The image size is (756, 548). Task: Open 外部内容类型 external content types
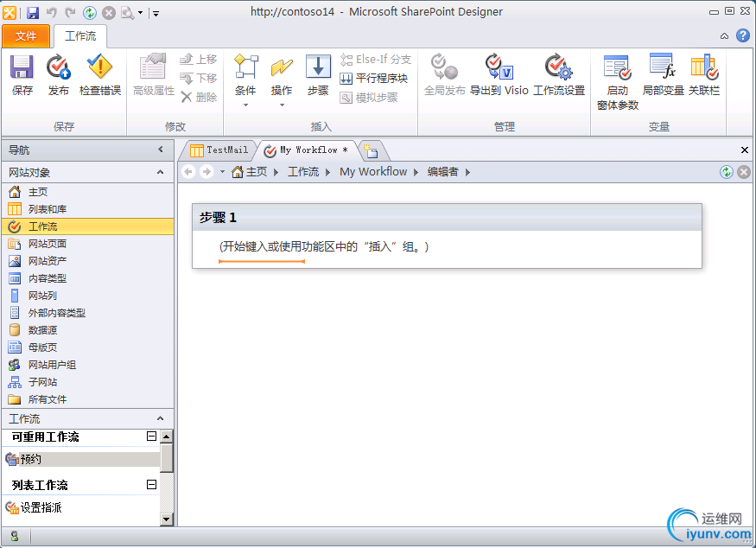tap(88, 313)
